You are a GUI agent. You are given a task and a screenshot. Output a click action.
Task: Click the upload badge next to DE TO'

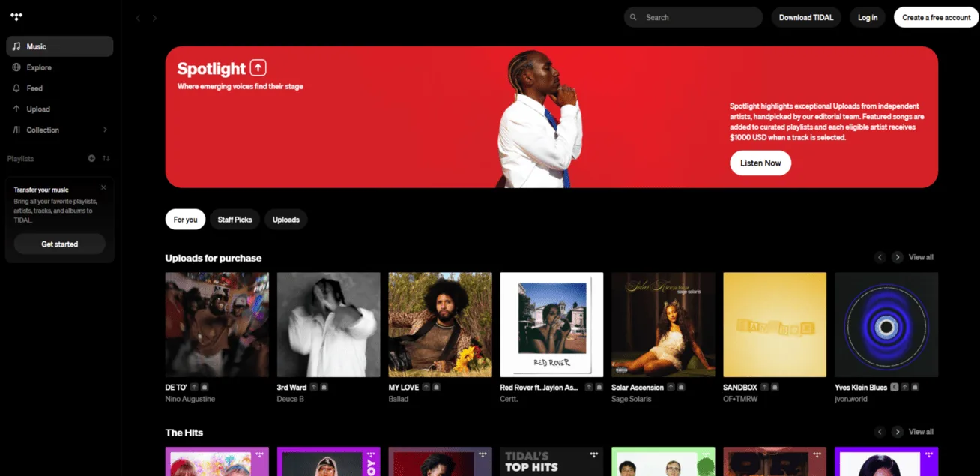point(194,388)
